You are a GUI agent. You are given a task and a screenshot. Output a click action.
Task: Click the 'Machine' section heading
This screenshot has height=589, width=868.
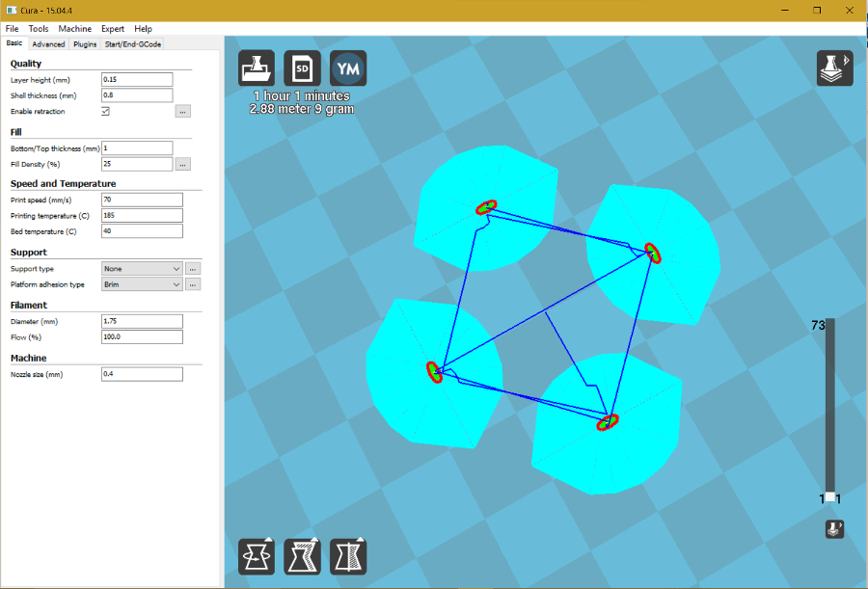point(28,359)
